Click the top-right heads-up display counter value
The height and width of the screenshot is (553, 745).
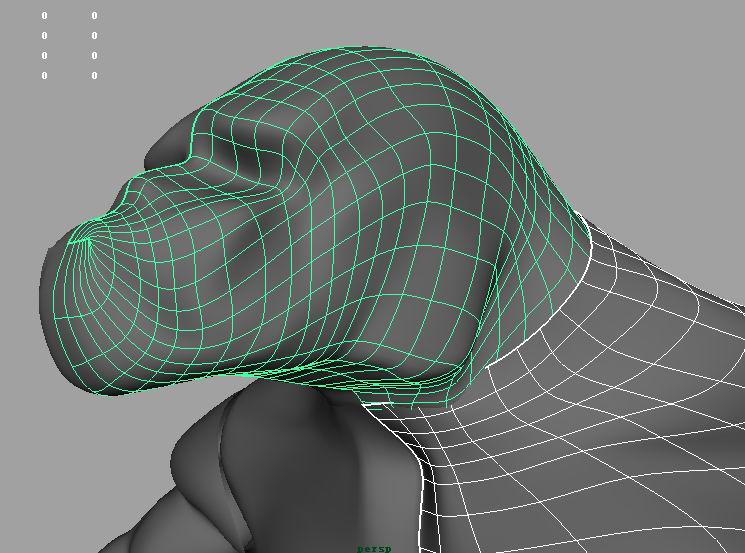pos(95,16)
